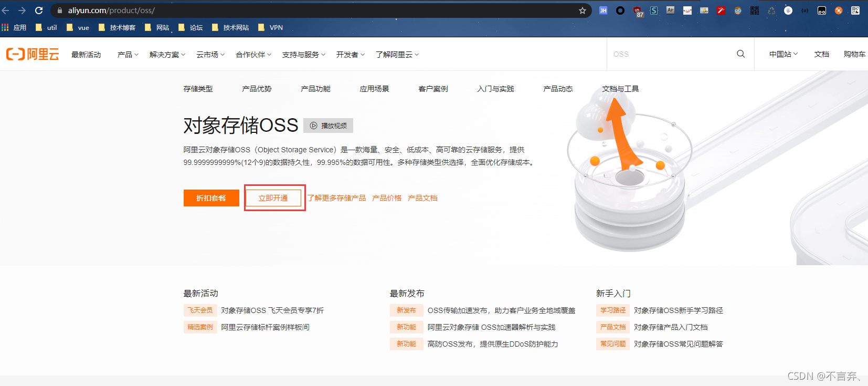
Task: Open the goggles face extension icon
Action: (738, 11)
